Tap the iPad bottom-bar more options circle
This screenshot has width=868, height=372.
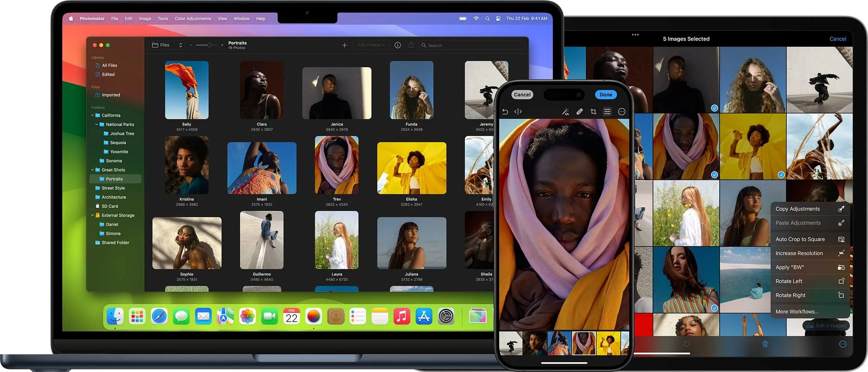(843, 344)
